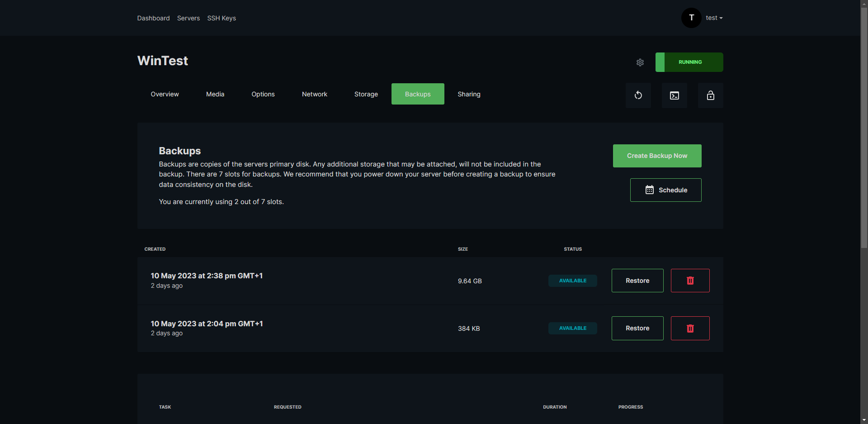
Task: Restore the 2:04 pm backup
Action: 637,328
